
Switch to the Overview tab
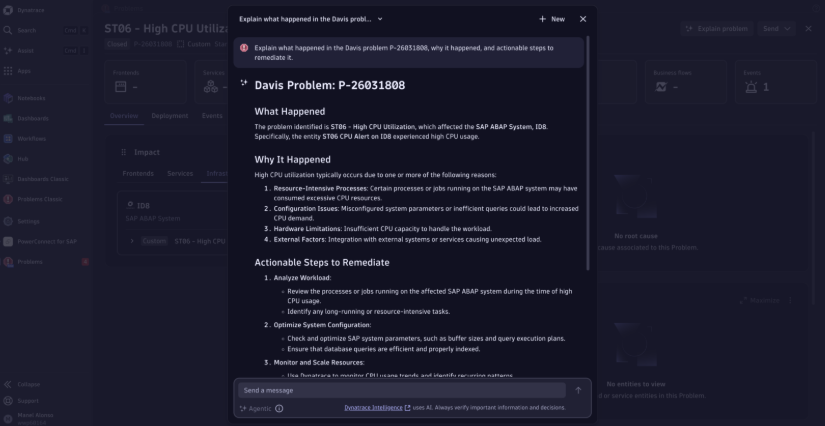[124, 116]
